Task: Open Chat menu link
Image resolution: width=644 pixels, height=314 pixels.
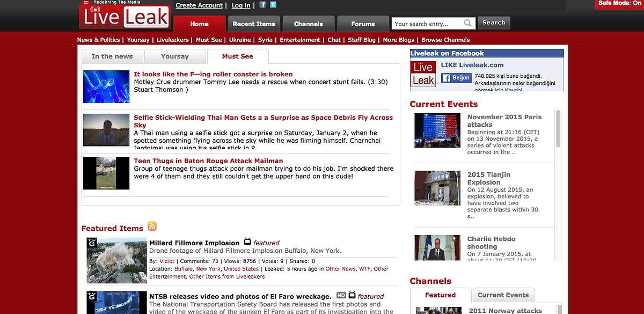Action: (334, 40)
